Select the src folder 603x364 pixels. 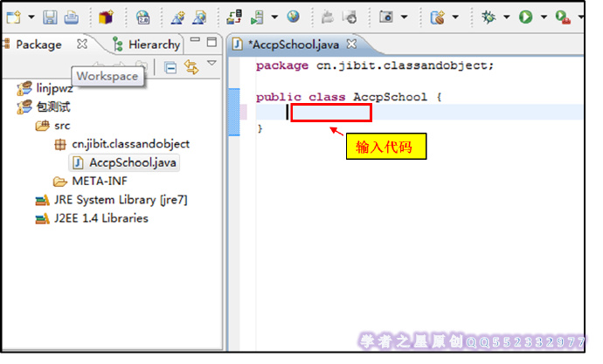(62, 126)
